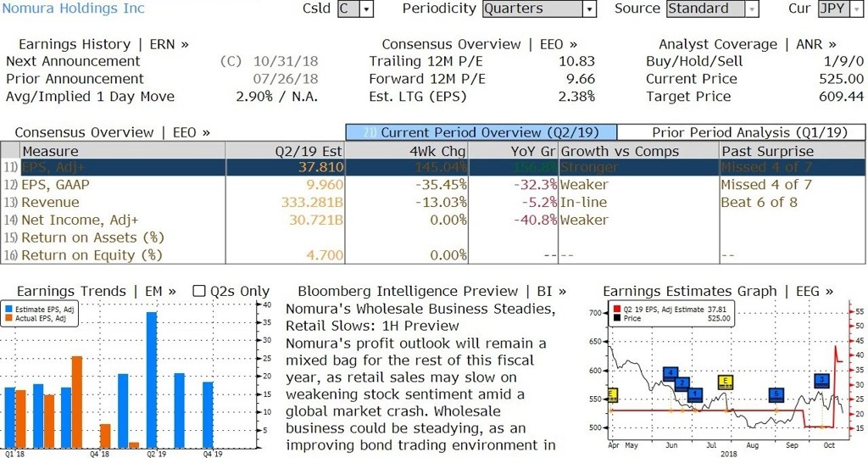
Task: Click Revenue 4Wk change -13.03%
Action: (x=441, y=203)
